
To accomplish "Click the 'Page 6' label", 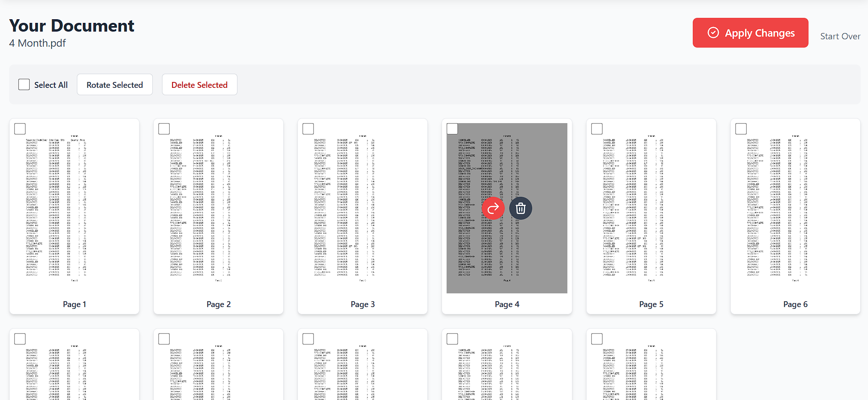I will [795, 304].
